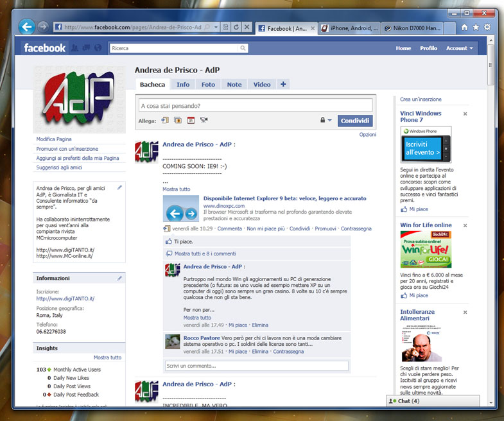504x421 pixels.
Task: Switch to iPhone, Android browser tab
Action: point(349,28)
